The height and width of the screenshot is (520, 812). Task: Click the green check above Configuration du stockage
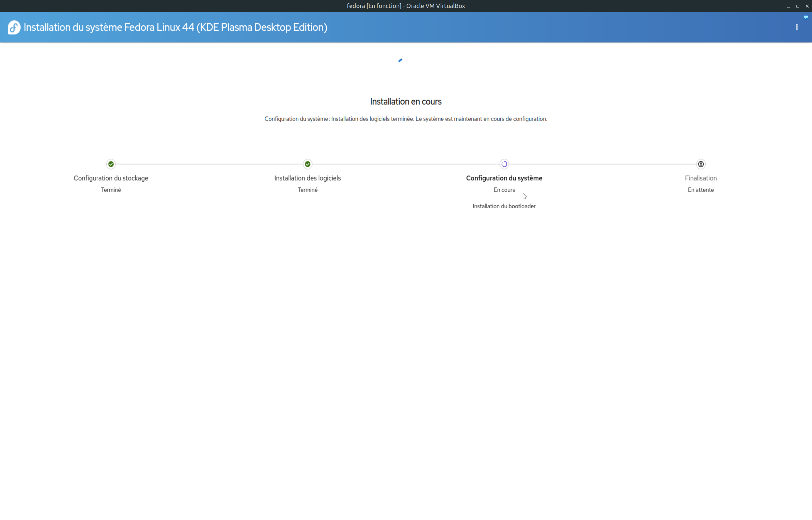pyautogui.click(x=111, y=164)
